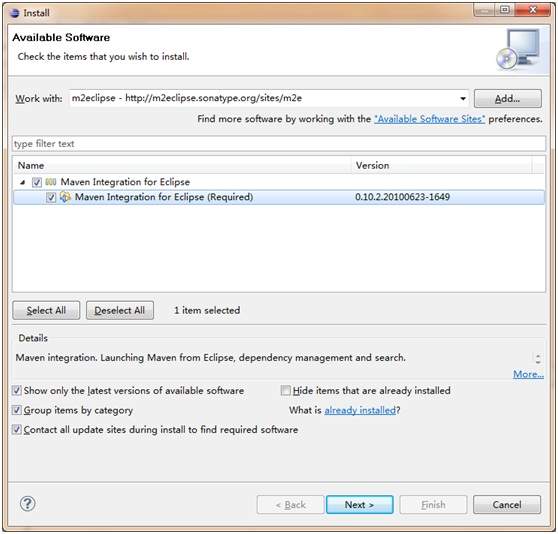Click the Eclipse icon in the title bar
This screenshot has width=558, height=534.
tap(15, 13)
